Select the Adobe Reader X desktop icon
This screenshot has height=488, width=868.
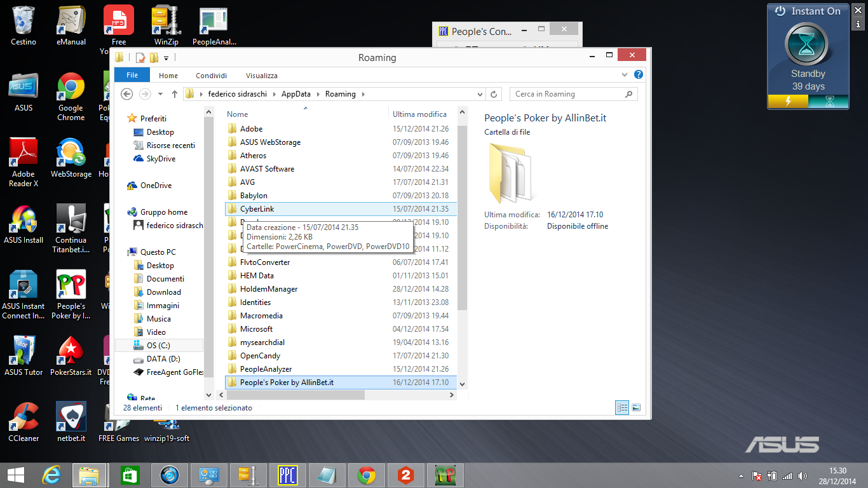coord(24,163)
